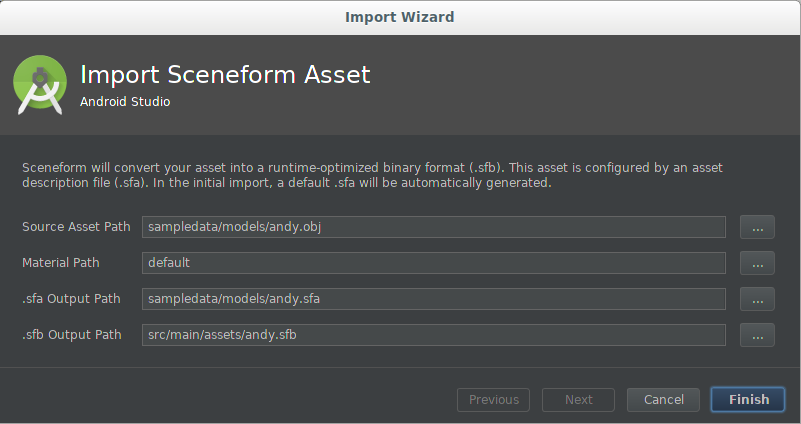Browse for the .sfb Output Path
This screenshot has height=424, width=801.
[757, 335]
